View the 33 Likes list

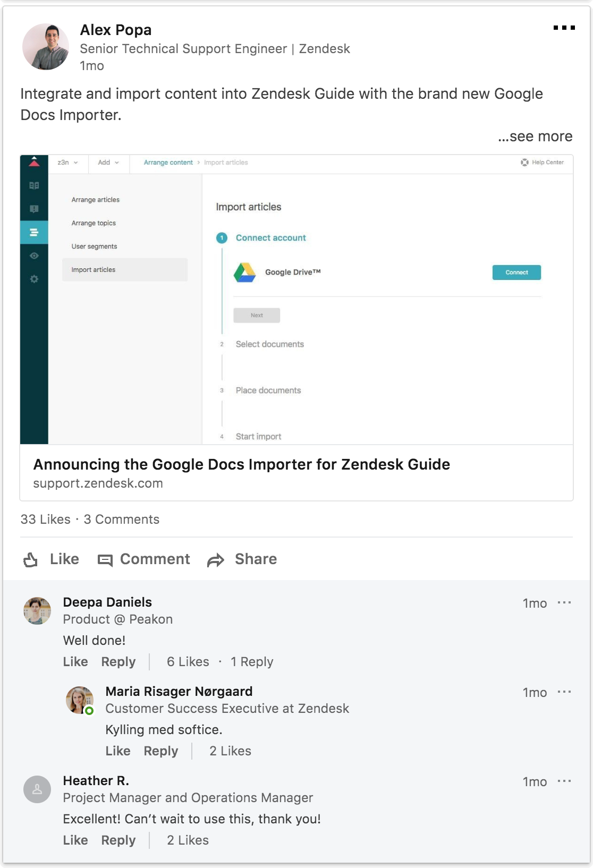tap(46, 520)
